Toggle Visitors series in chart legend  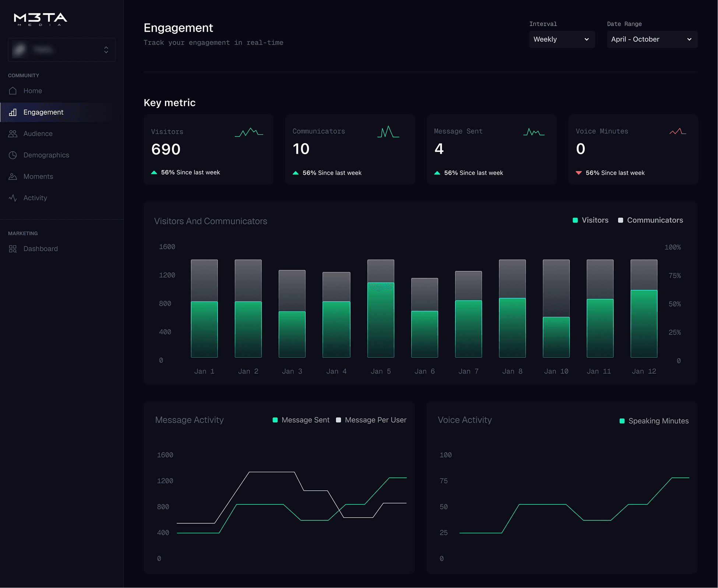[x=591, y=220]
